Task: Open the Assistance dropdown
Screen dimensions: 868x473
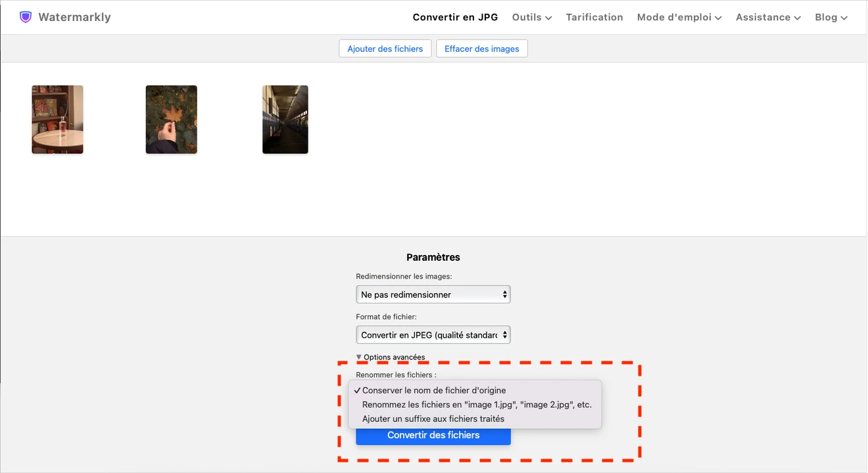Action: [x=767, y=17]
